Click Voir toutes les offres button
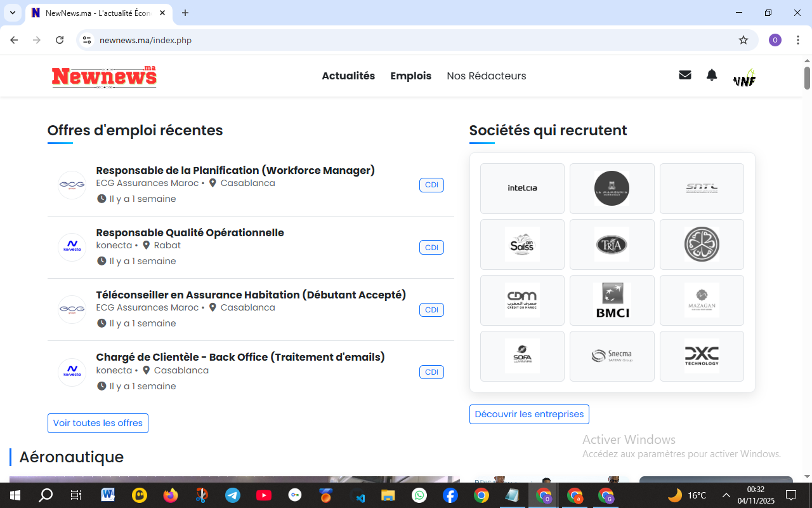Screen dimensions: 812x508 pyautogui.click(x=98, y=423)
